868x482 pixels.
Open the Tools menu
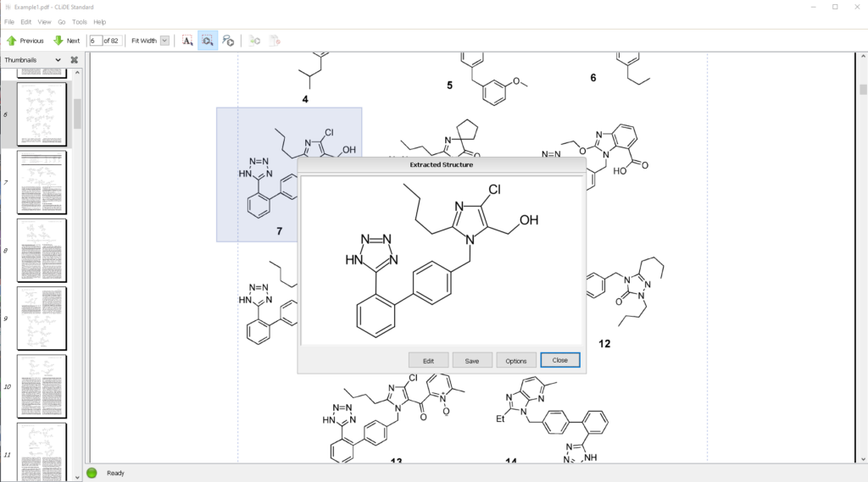pos(80,22)
